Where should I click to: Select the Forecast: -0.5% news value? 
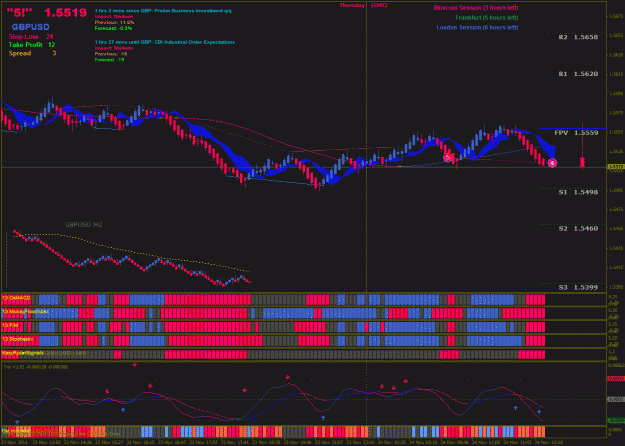113,28
